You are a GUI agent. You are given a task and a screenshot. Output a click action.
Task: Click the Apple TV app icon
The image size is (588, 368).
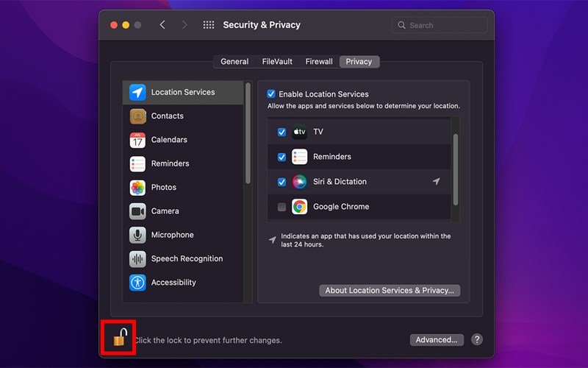click(x=299, y=132)
